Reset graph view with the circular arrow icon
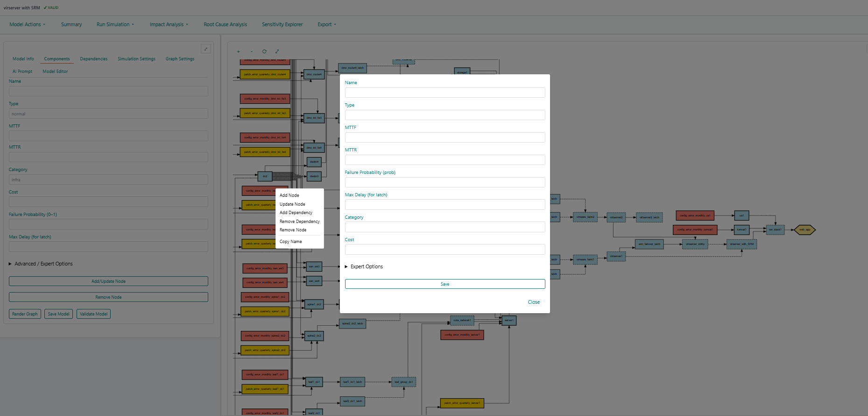Screen dimensions: 868x416 point(264,51)
